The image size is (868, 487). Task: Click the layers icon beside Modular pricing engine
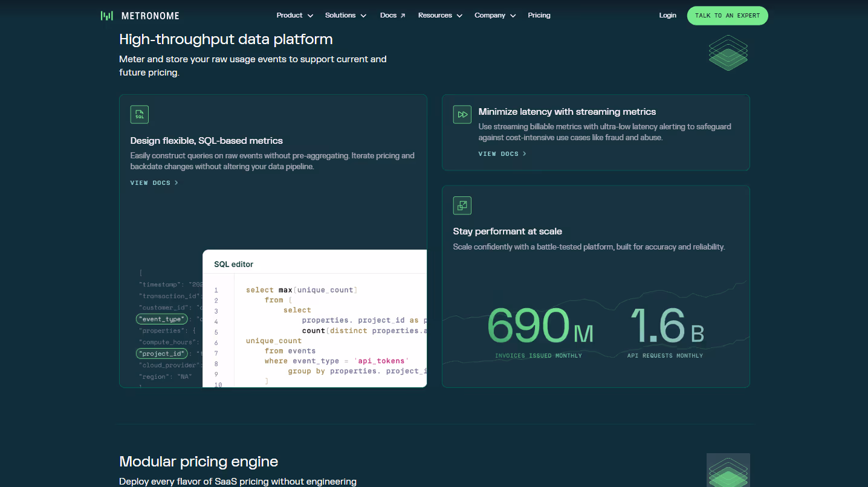[728, 470]
